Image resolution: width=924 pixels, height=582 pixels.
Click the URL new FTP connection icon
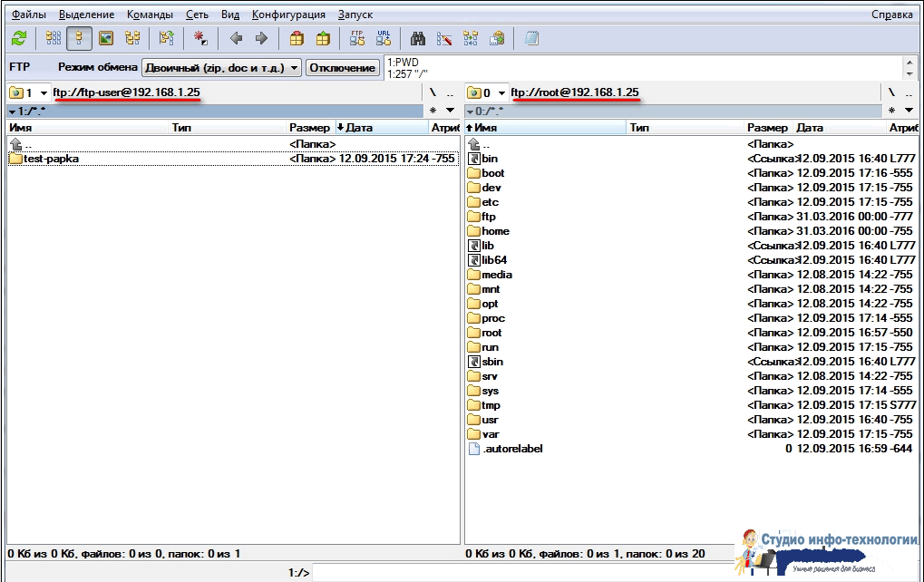coord(384,38)
